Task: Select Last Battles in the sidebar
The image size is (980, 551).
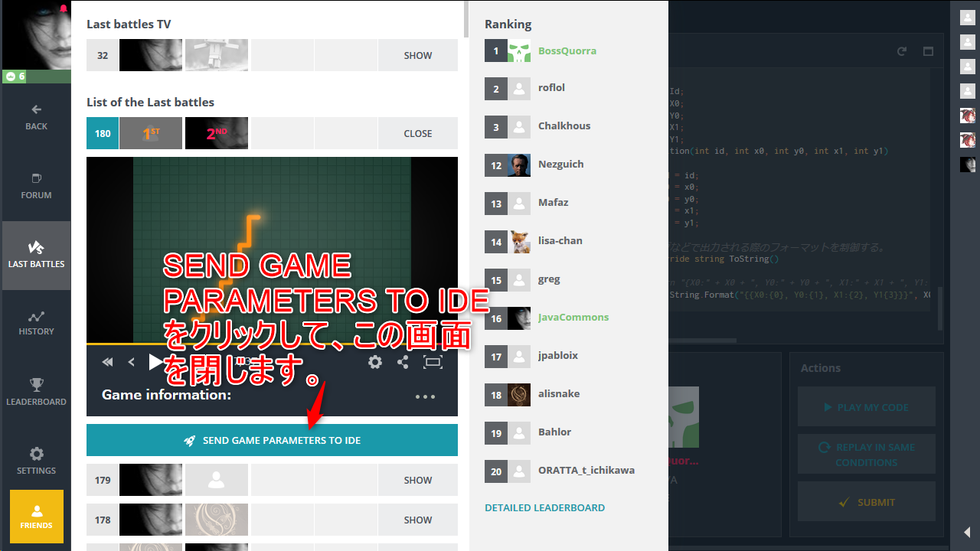Action: (36, 256)
